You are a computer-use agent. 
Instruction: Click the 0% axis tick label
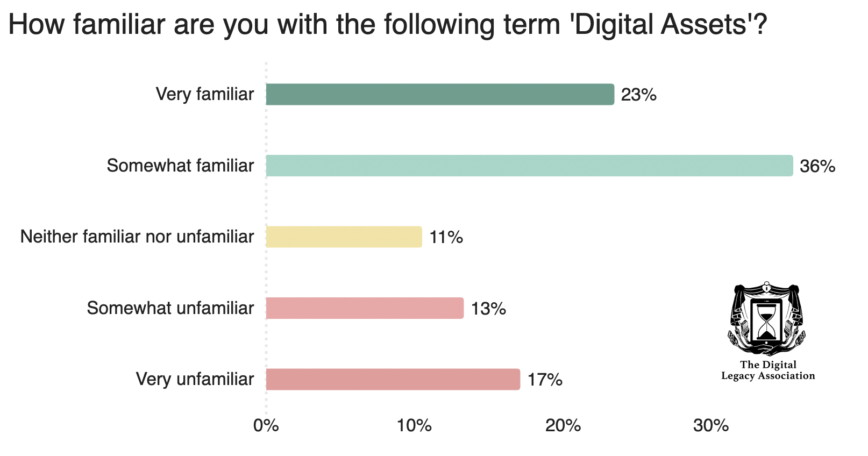pyautogui.click(x=266, y=426)
